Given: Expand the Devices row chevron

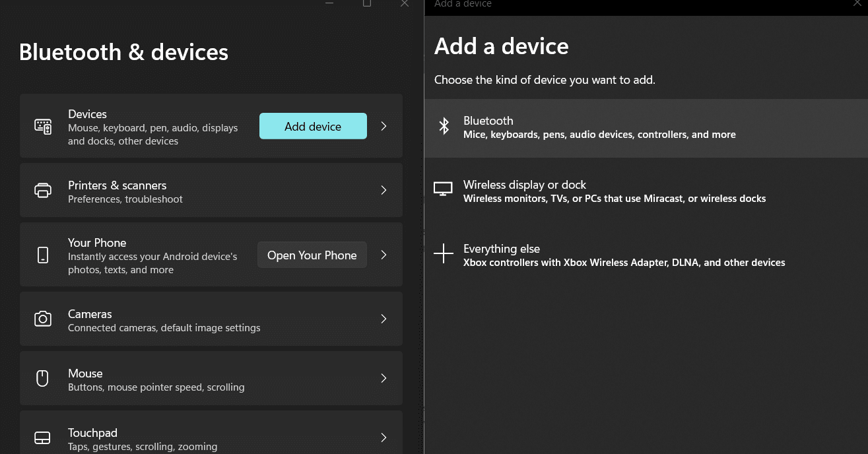Looking at the screenshot, I should pyautogui.click(x=384, y=126).
